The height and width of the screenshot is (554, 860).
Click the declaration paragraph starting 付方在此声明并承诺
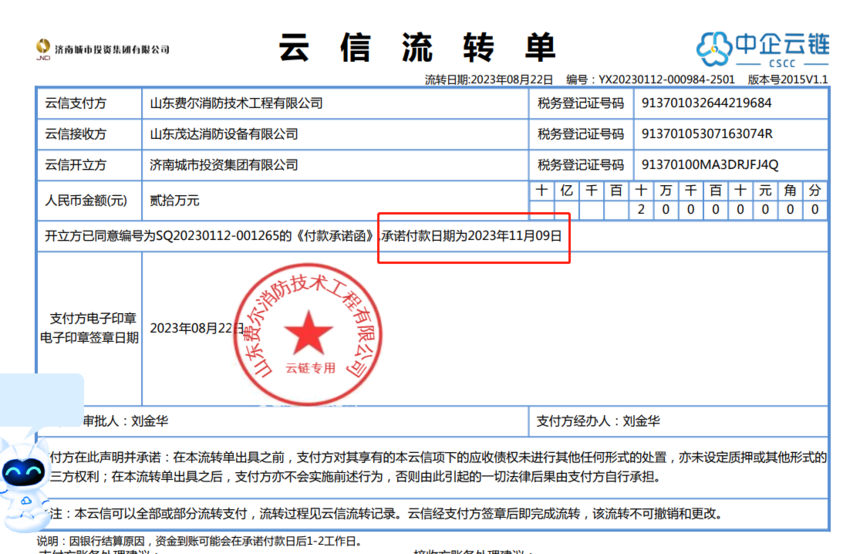(438, 467)
